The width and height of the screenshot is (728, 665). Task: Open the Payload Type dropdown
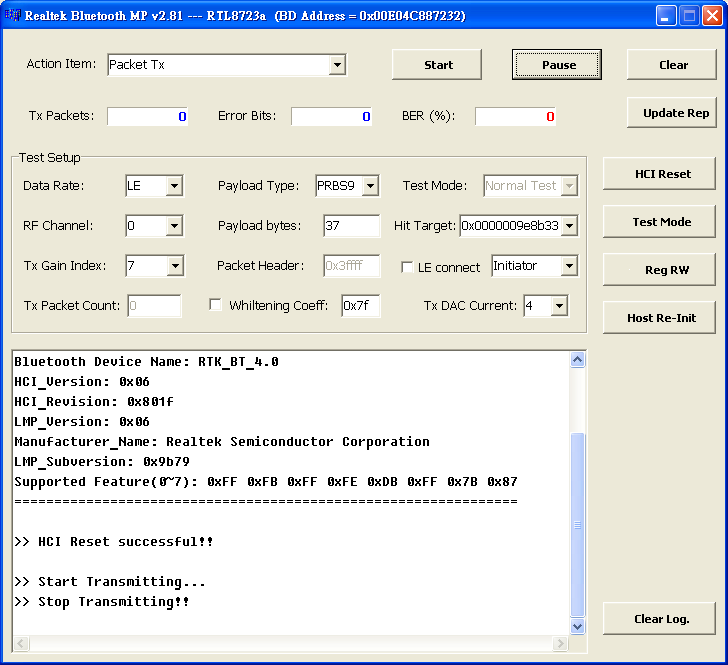tap(370, 186)
